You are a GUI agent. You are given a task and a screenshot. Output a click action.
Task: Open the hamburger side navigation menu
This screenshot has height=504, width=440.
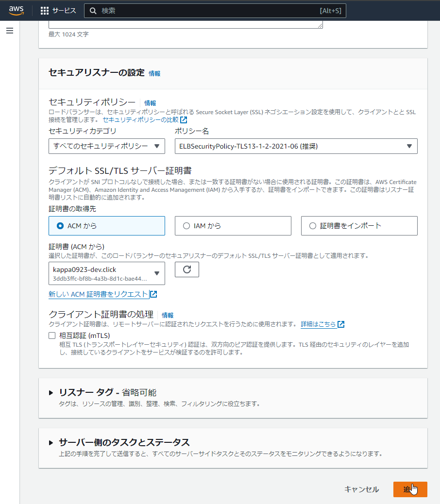(10, 31)
